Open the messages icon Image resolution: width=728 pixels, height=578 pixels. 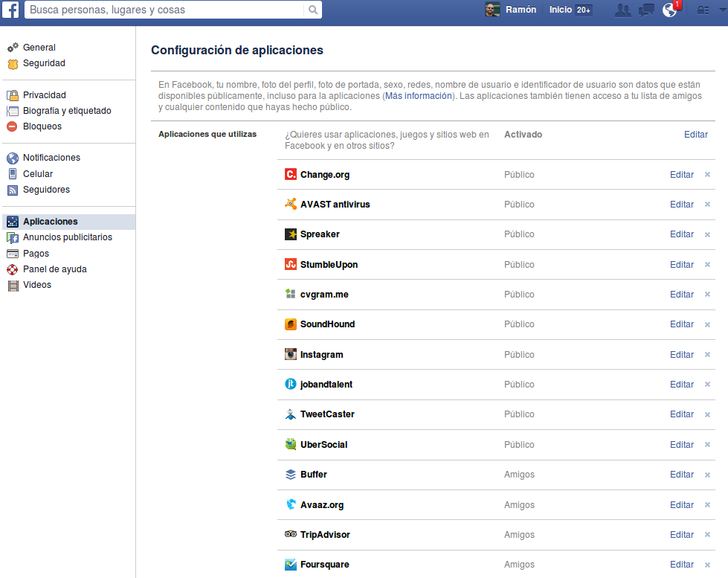(x=647, y=10)
